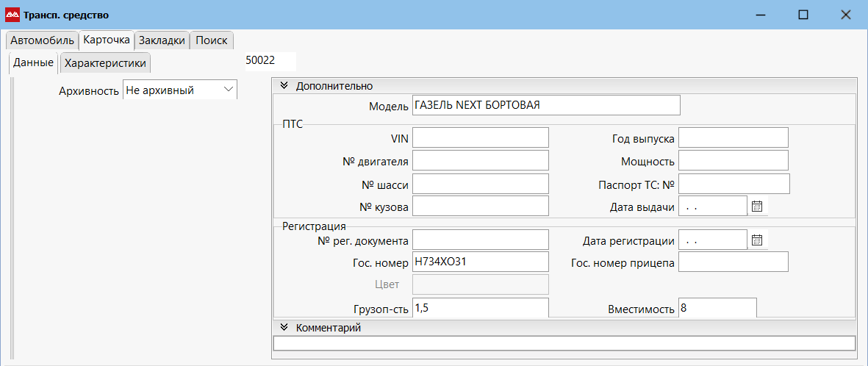The image size is (868, 366).
Task: Switch to the Автомобиль tab
Action: tap(42, 40)
